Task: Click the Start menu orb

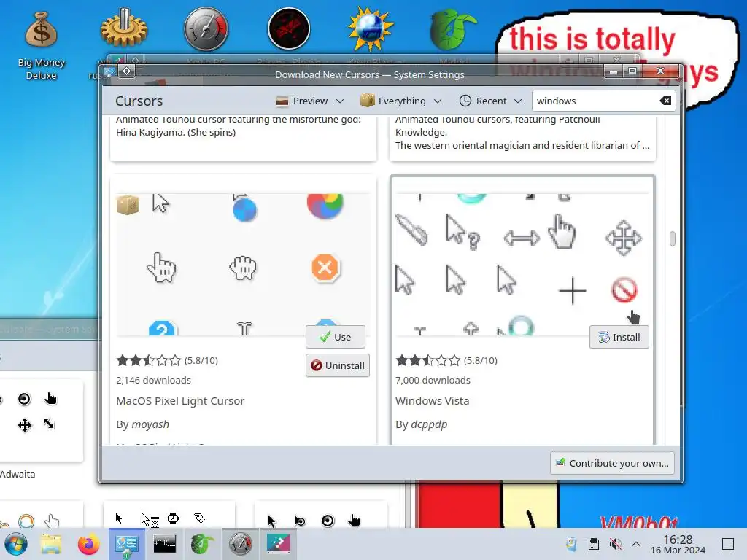Action: pyautogui.click(x=15, y=544)
